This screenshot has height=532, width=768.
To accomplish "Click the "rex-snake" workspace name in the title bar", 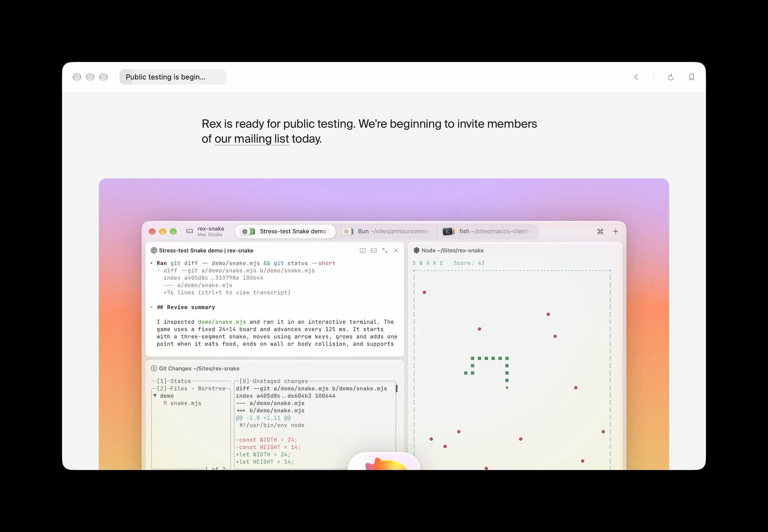I will click(211, 229).
